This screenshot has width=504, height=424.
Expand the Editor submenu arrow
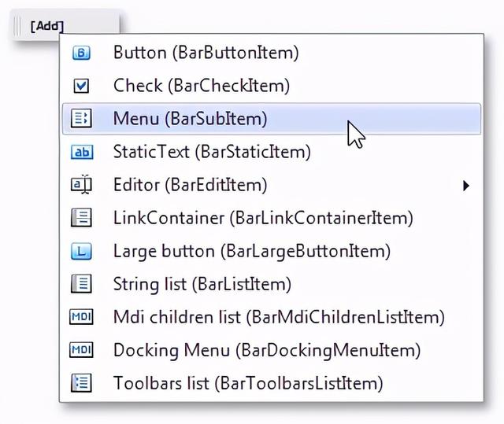(x=465, y=186)
